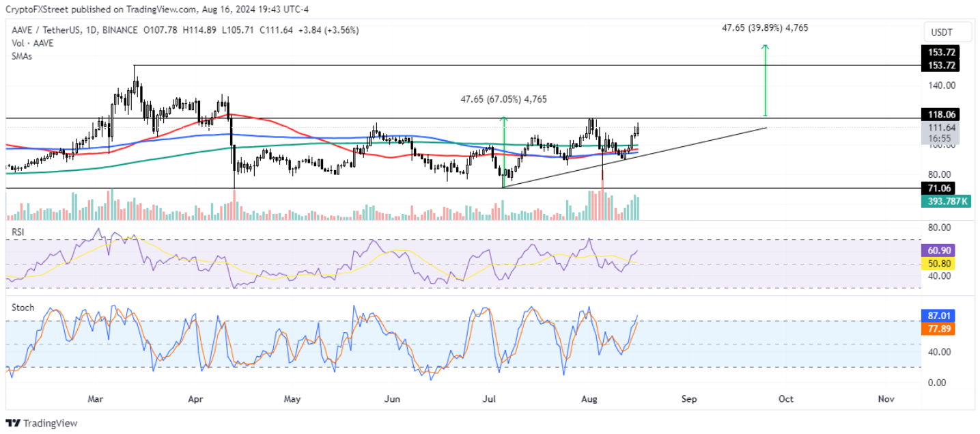Click the TradingView logo at bottom left
The image size is (980, 434).
(42, 423)
